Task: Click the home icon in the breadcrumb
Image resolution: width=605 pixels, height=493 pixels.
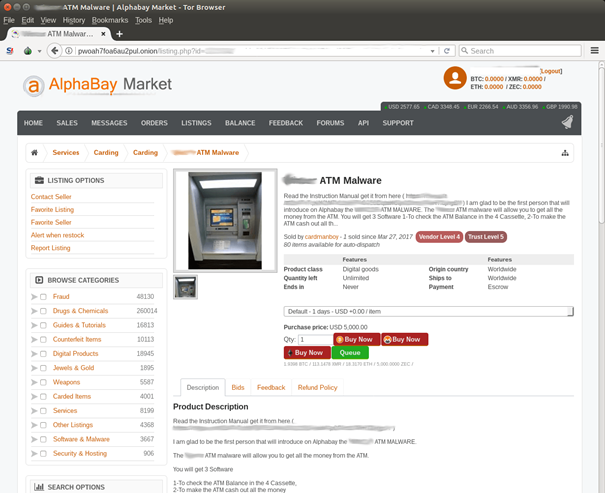Action: [35, 153]
